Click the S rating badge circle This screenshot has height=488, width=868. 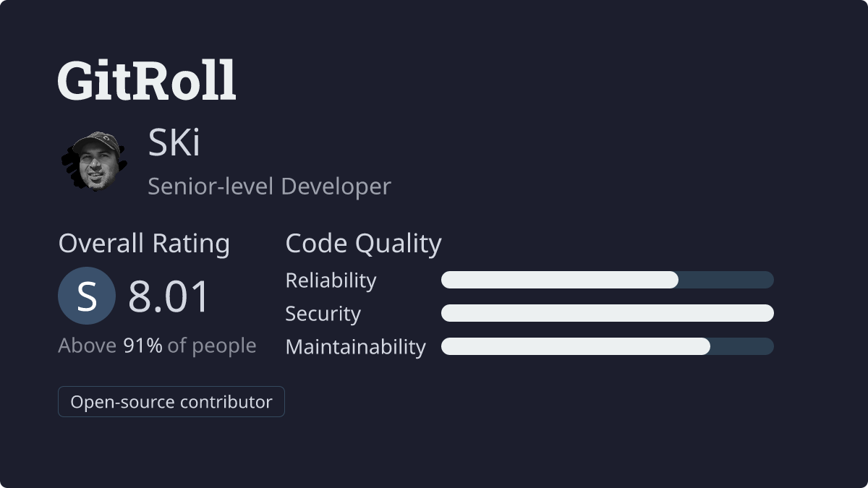click(x=87, y=296)
